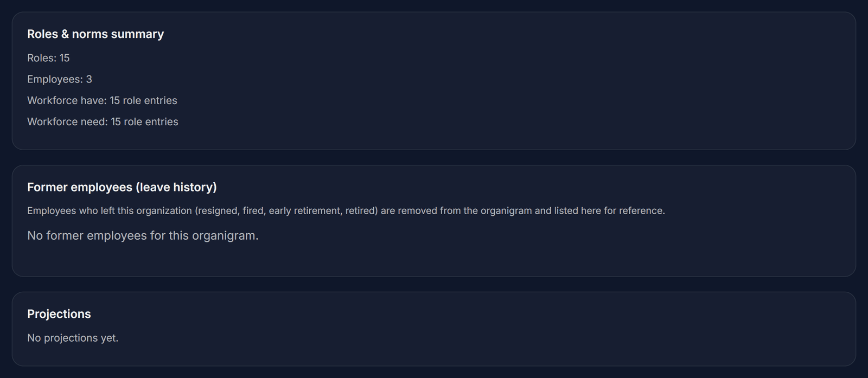The height and width of the screenshot is (378, 868).
Task: Click the (leave history) part of the heading
Action: coord(176,187)
